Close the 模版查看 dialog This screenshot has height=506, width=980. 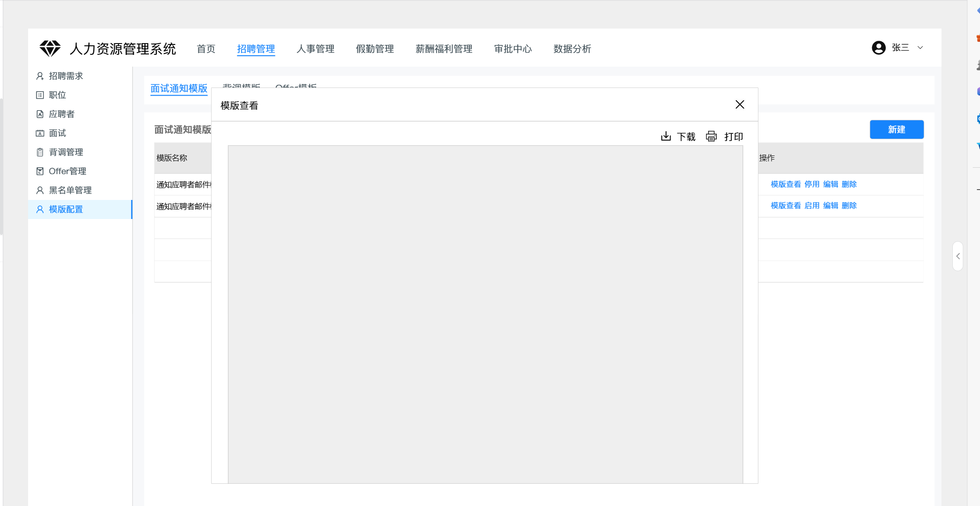pyautogui.click(x=739, y=105)
